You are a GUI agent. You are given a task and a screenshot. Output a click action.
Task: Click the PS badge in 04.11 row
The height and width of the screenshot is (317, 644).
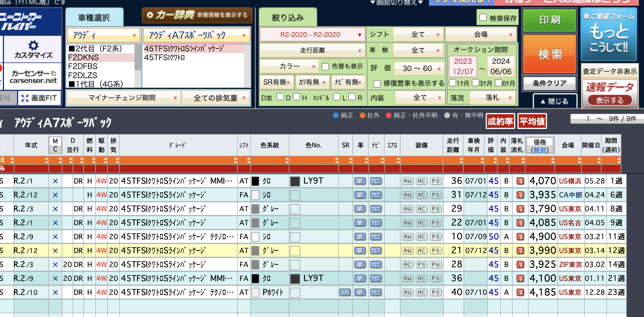pyautogui.click(x=436, y=209)
